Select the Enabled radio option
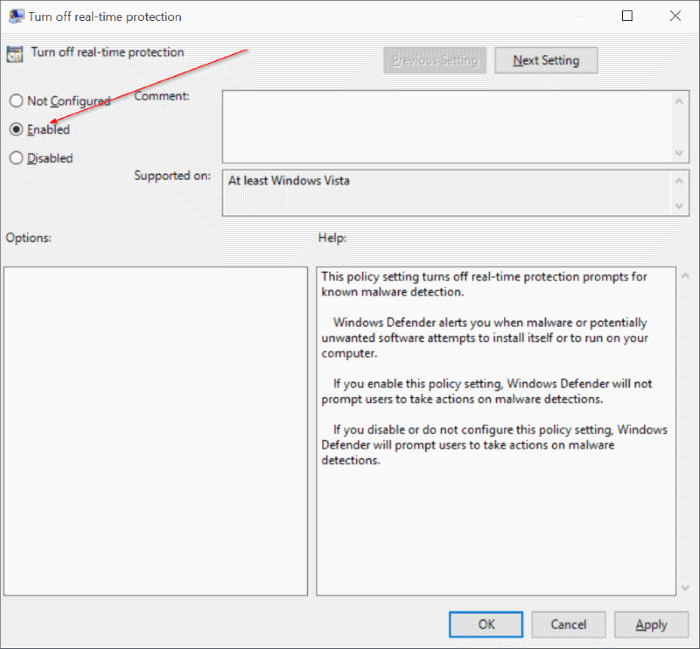The height and width of the screenshot is (649, 700). click(16, 129)
